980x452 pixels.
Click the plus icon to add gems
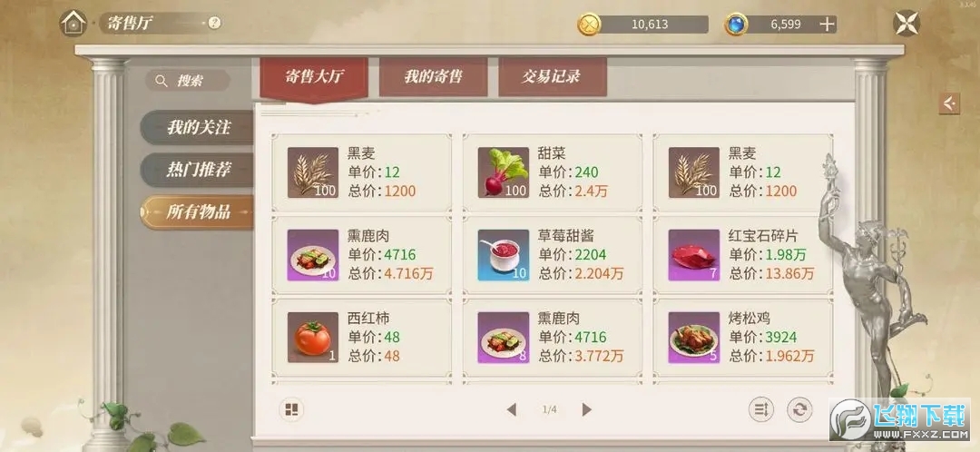point(827,25)
